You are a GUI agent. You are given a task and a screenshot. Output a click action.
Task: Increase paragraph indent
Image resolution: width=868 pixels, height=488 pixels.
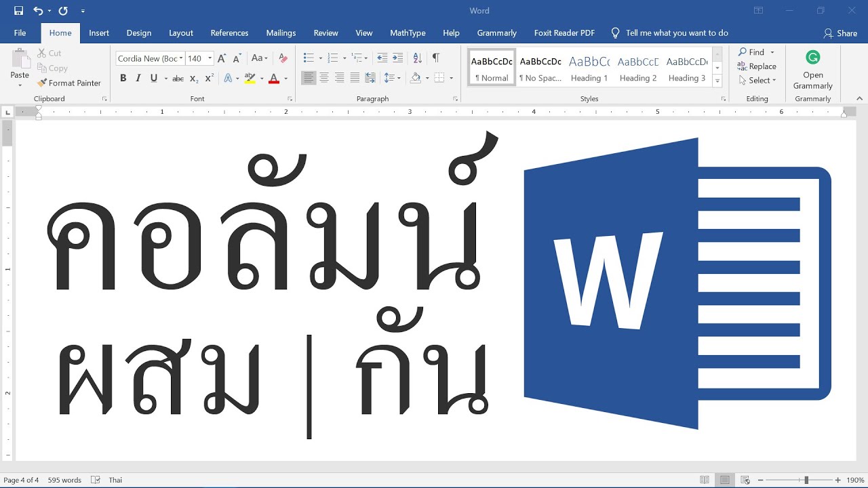[x=398, y=58]
